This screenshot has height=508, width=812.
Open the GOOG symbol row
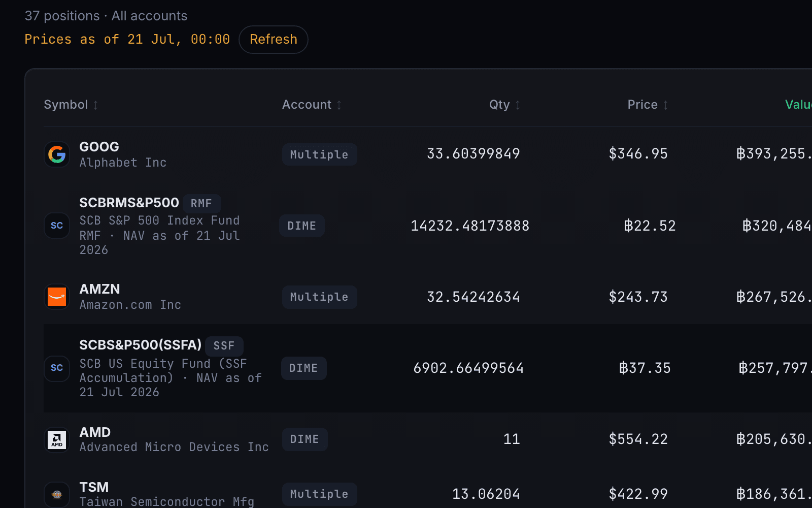point(99,147)
